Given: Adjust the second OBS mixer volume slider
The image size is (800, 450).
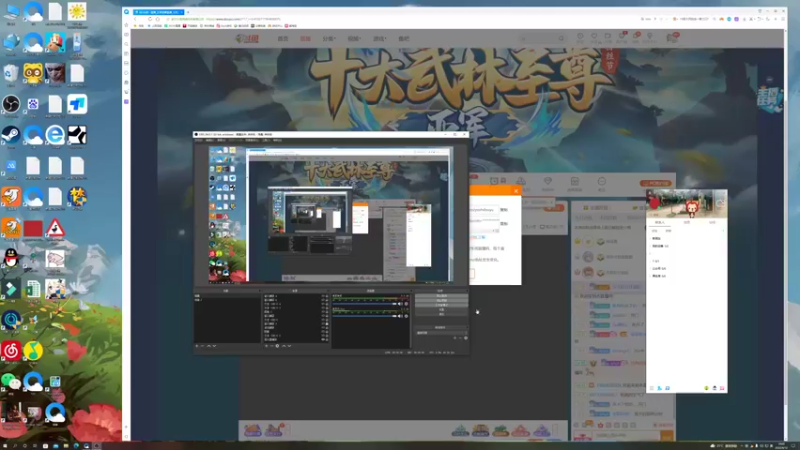Looking at the screenshot, I should (365, 316).
